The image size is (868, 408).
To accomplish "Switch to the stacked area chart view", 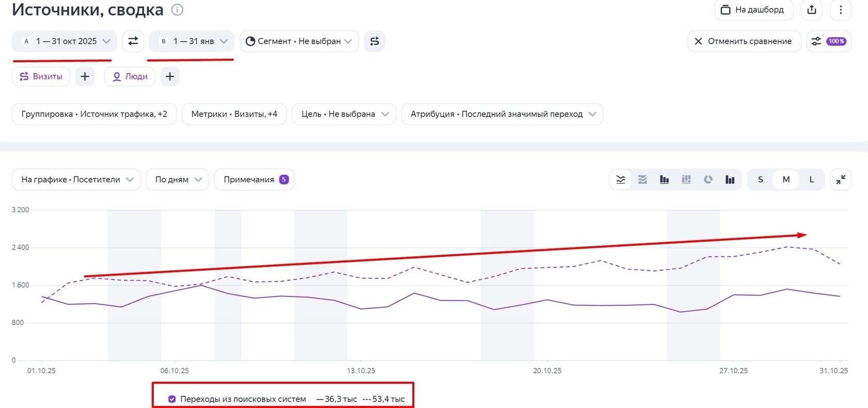I will click(x=642, y=180).
